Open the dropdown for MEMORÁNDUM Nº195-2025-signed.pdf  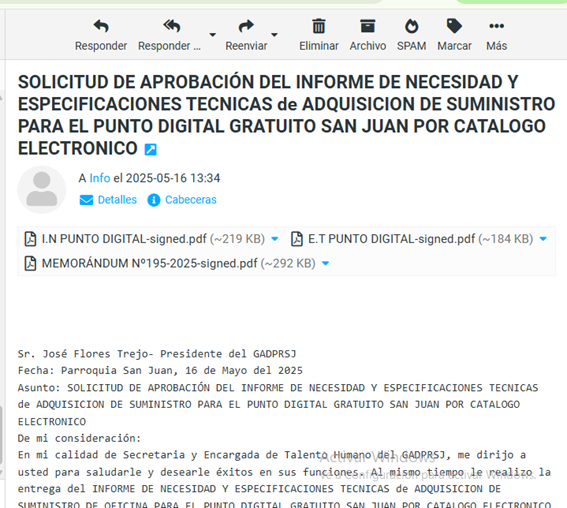click(325, 264)
